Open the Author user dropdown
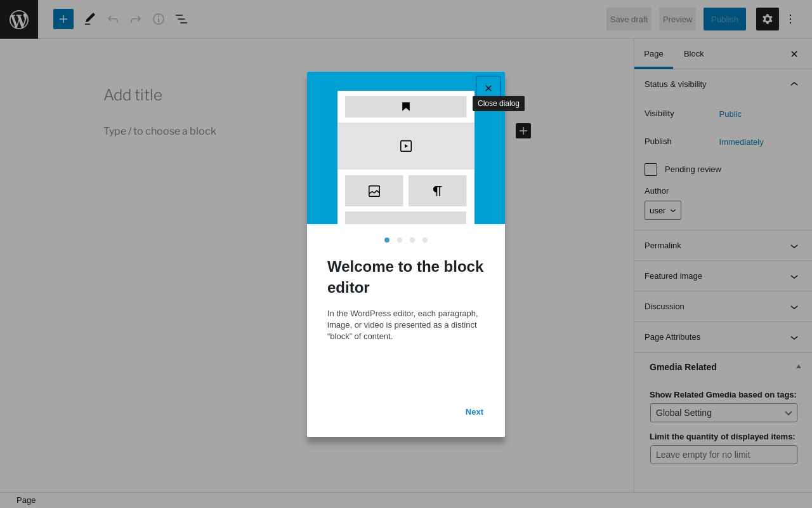Image resolution: width=812 pixels, height=508 pixels. click(x=663, y=210)
